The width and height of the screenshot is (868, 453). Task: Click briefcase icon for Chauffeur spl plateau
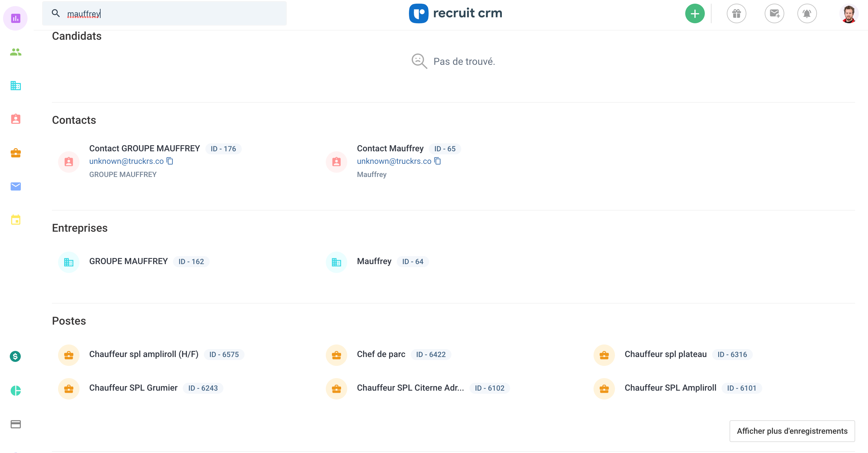pos(604,355)
